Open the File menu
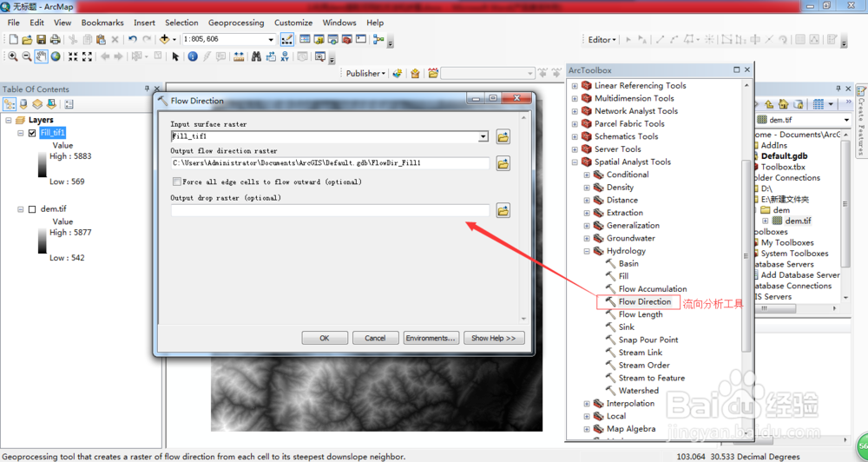The image size is (868, 462). 13,23
